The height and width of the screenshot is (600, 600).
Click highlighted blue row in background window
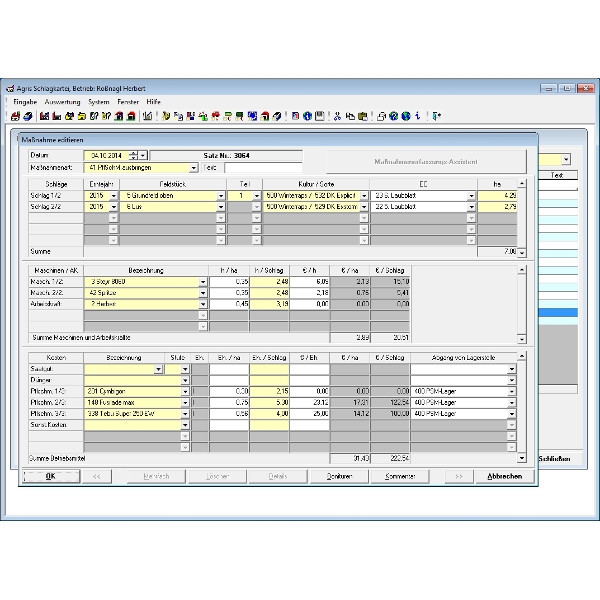[x=558, y=313]
